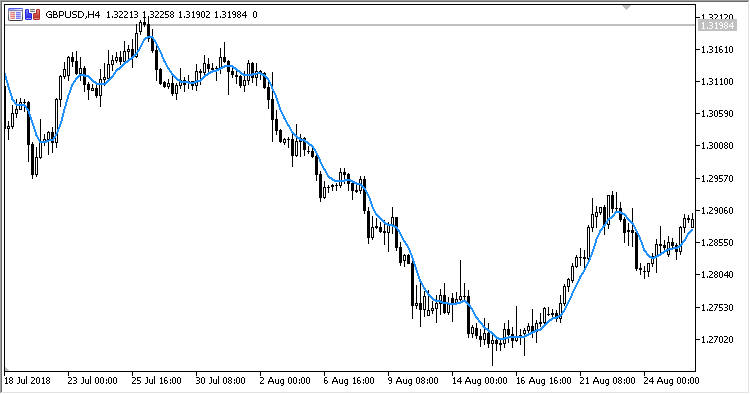The image size is (750, 394).
Task: Click the low price value 1.31902
Action: coord(194,15)
